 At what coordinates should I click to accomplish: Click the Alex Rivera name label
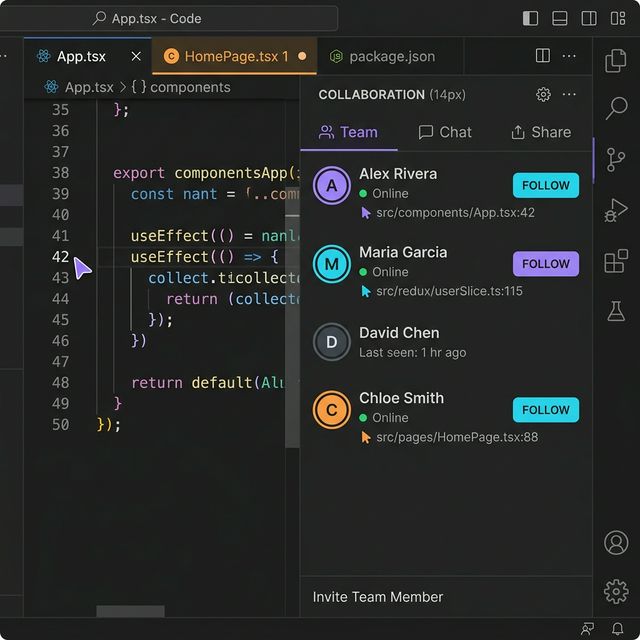(x=398, y=174)
